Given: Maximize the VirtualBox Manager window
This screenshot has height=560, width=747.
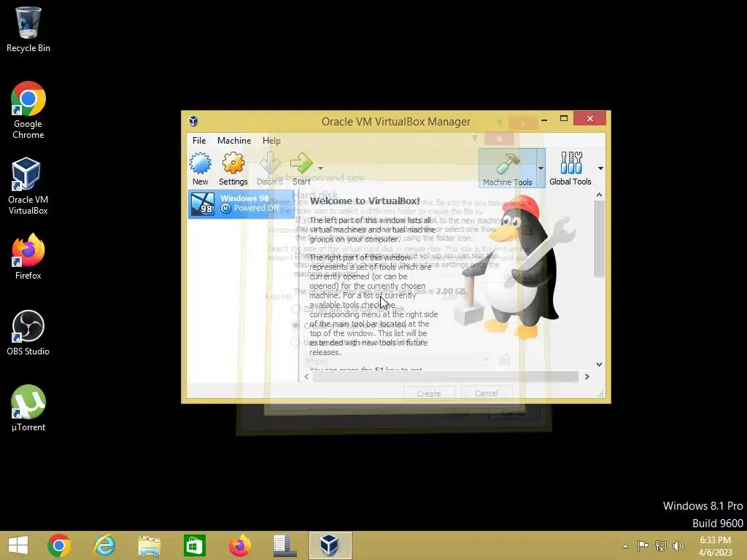Looking at the screenshot, I should pyautogui.click(x=564, y=119).
